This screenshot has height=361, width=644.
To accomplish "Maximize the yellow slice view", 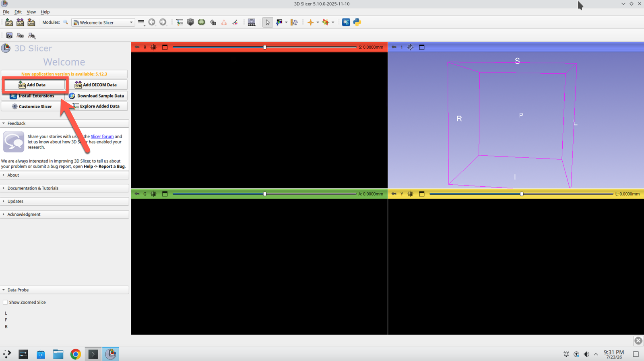I will coord(422,194).
